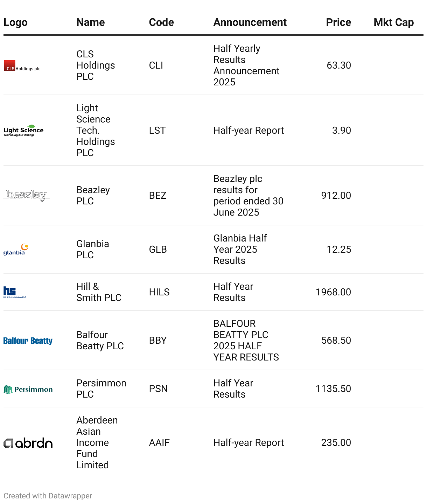Sort by the Name column header
The width and height of the screenshot is (427, 504).
click(x=91, y=22)
